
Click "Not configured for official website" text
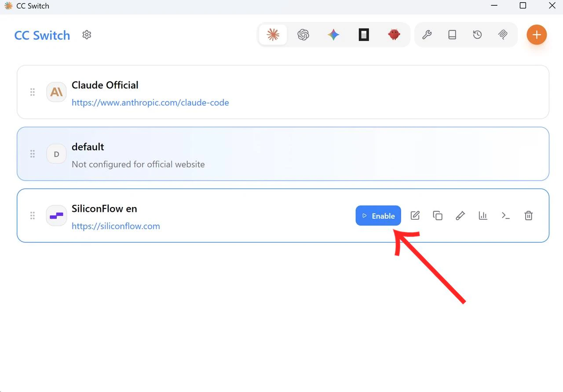[x=138, y=164]
